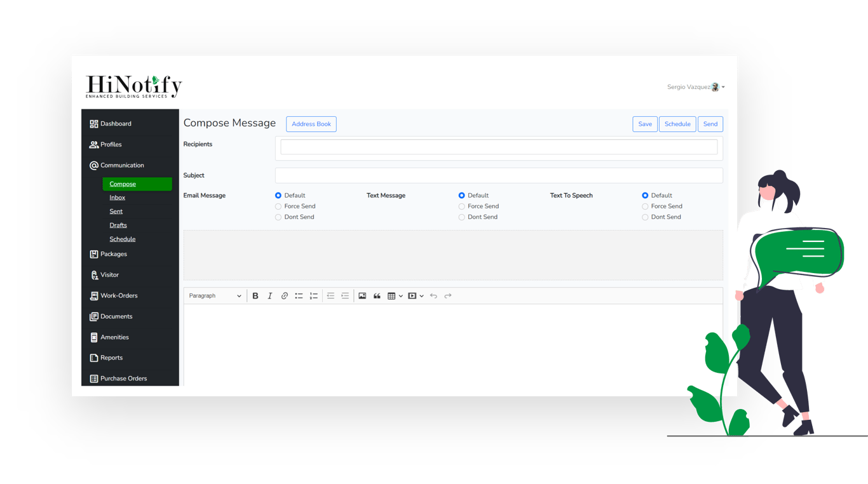Click the Purchase Orders table icon
Image resolution: width=868 pixels, height=484 pixels.
click(94, 379)
